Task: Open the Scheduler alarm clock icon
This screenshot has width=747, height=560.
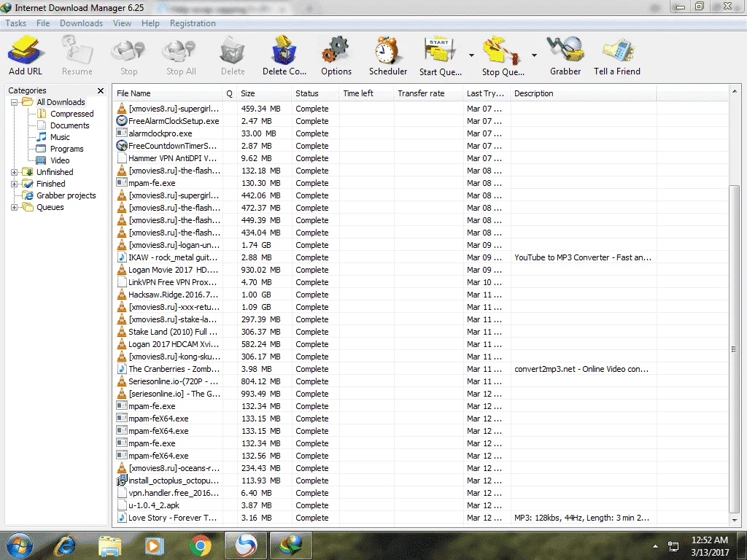Action: point(387,50)
